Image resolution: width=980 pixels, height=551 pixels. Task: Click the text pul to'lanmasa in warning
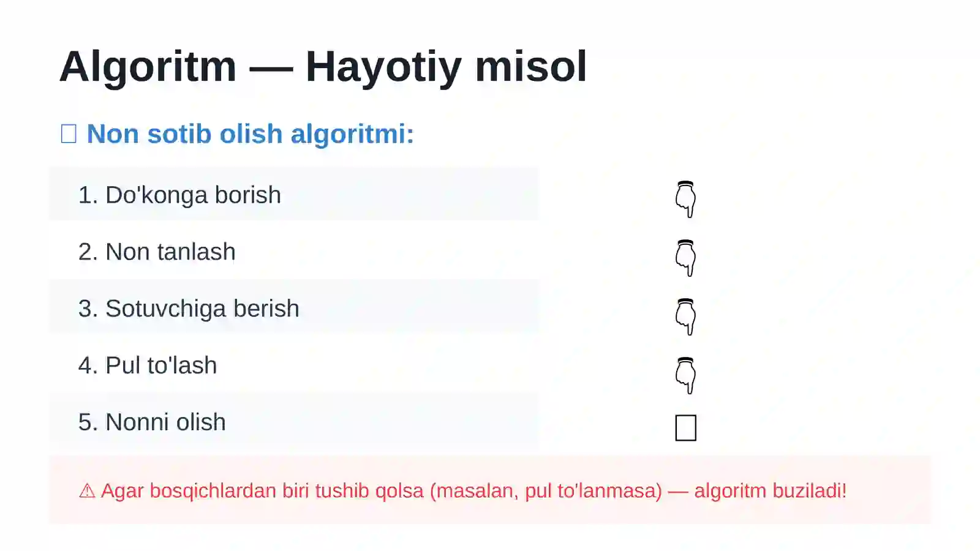click(x=594, y=491)
